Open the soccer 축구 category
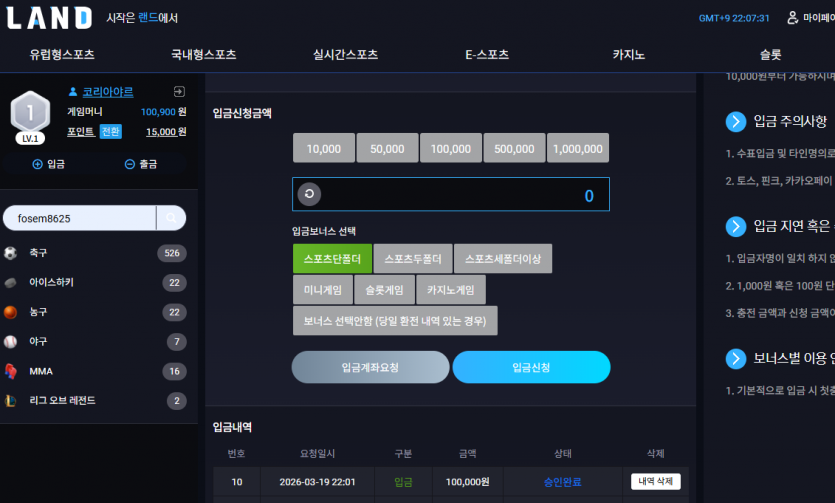 tap(95, 253)
